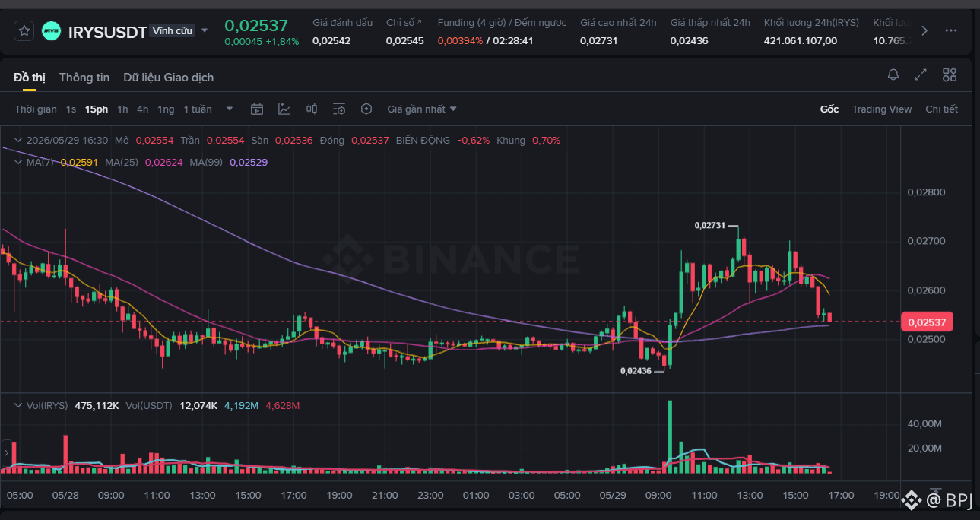Collapse the Vol(IRYS) volume legend chevron
The height and width of the screenshot is (520, 980).
(18, 405)
